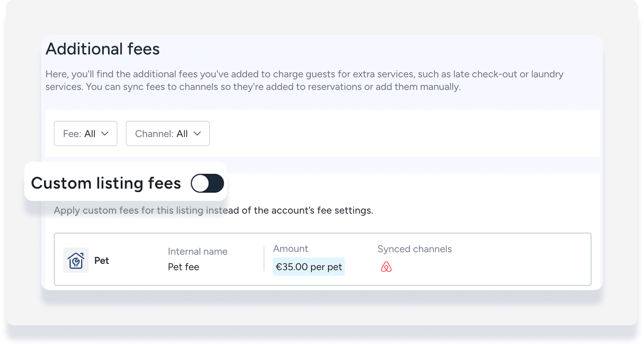Click the Custom listing fees label text
The width and height of the screenshot is (644, 346).
point(106,183)
